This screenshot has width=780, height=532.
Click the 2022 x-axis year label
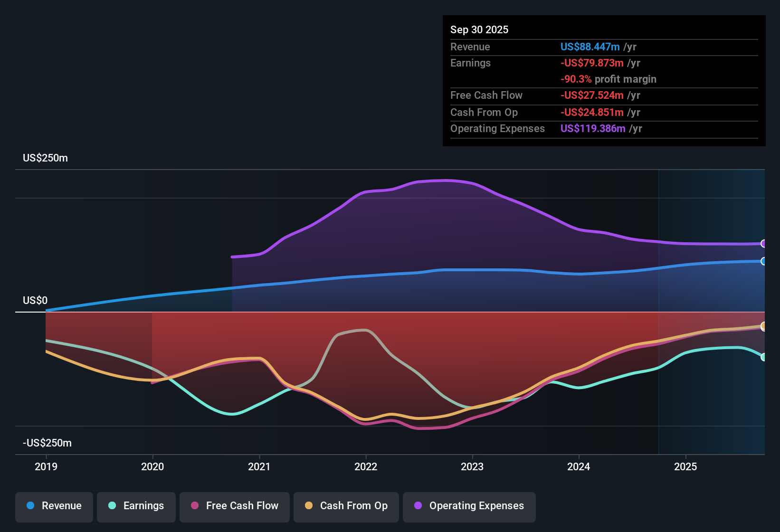(x=366, y=466)
